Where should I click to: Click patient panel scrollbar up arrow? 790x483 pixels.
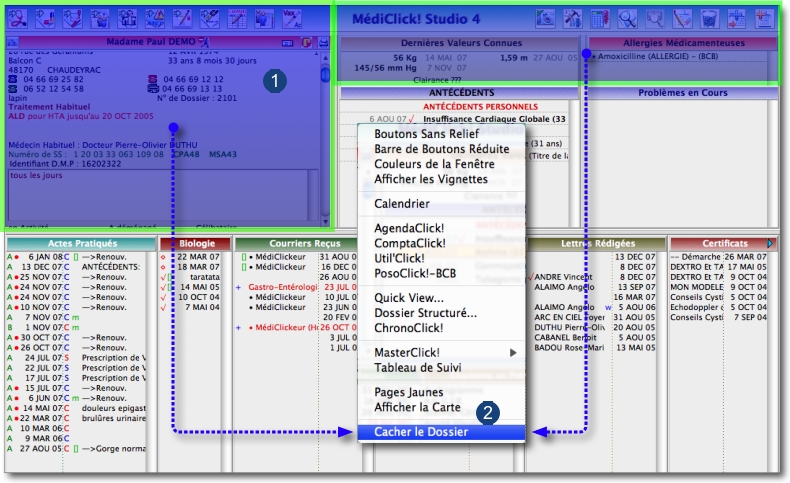tap(325, 59)
